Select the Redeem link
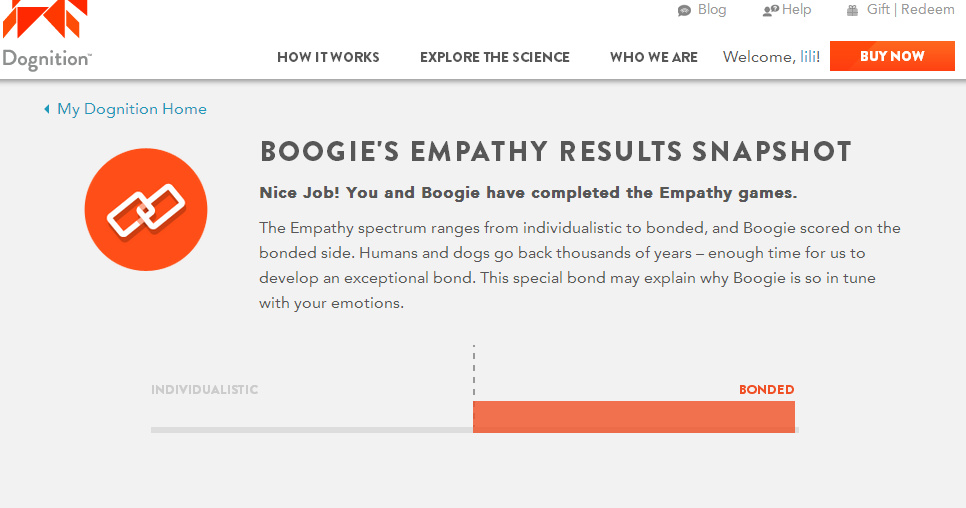This screenshot has width=966, height=508. 928,10
